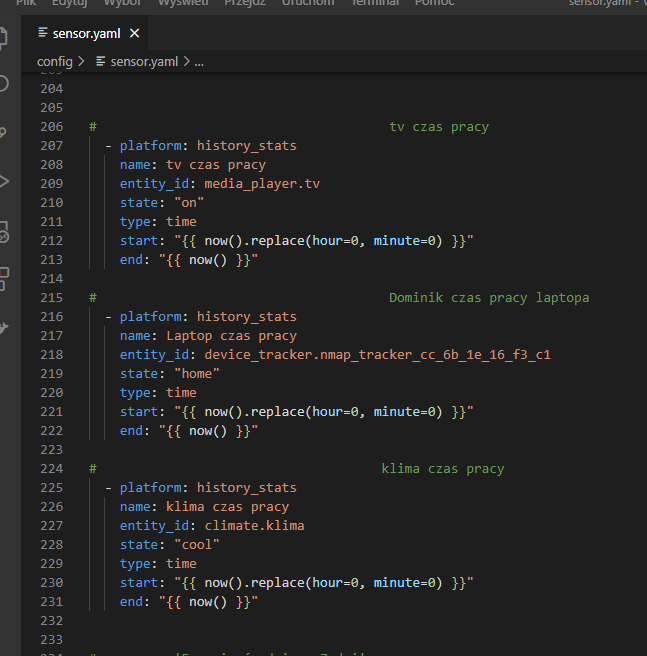Click entity 'climate.klima'
The image size is (647, 656).
tap(254, 526)
